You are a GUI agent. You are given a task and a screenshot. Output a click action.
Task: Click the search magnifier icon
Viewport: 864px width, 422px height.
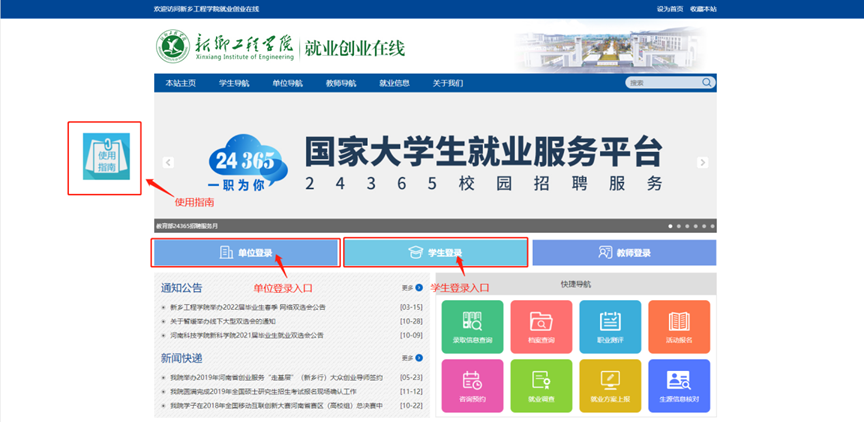click(x=706, y=83)
